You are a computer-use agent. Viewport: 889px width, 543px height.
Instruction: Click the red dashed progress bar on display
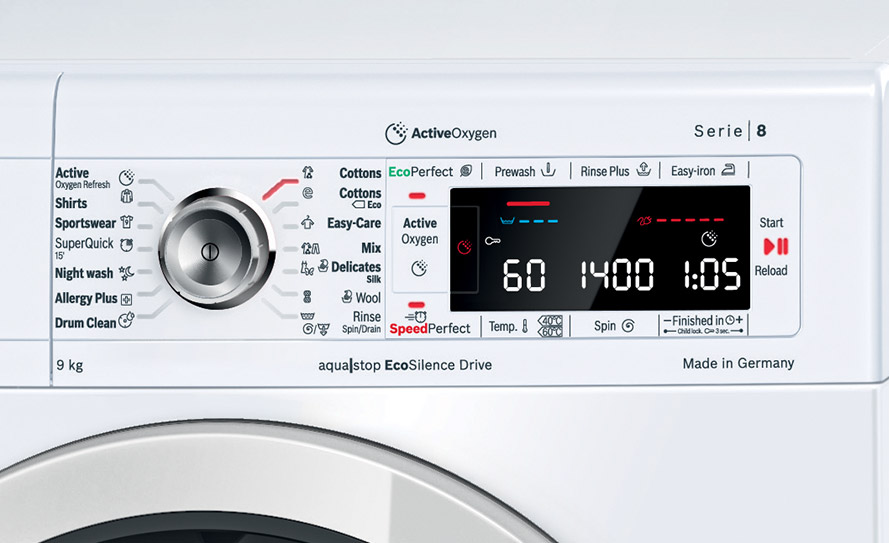pyautogui.click(x=690, y=220)
